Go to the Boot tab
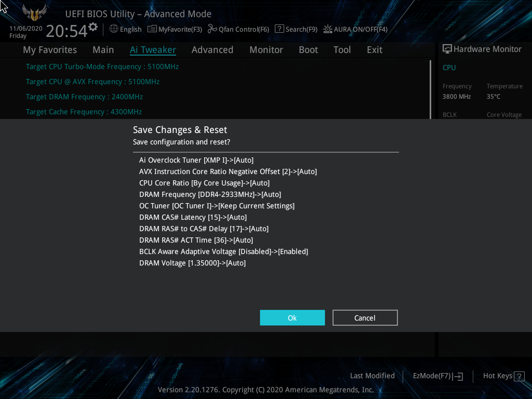This screenshot has height=399, width=532. pyautogui.click(x=309, y=50)
